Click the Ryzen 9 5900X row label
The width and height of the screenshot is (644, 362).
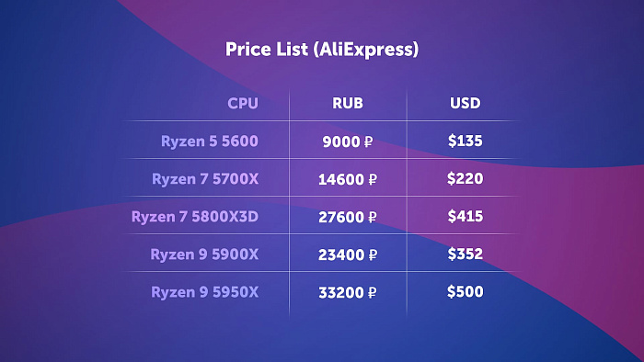click(204, 255)
